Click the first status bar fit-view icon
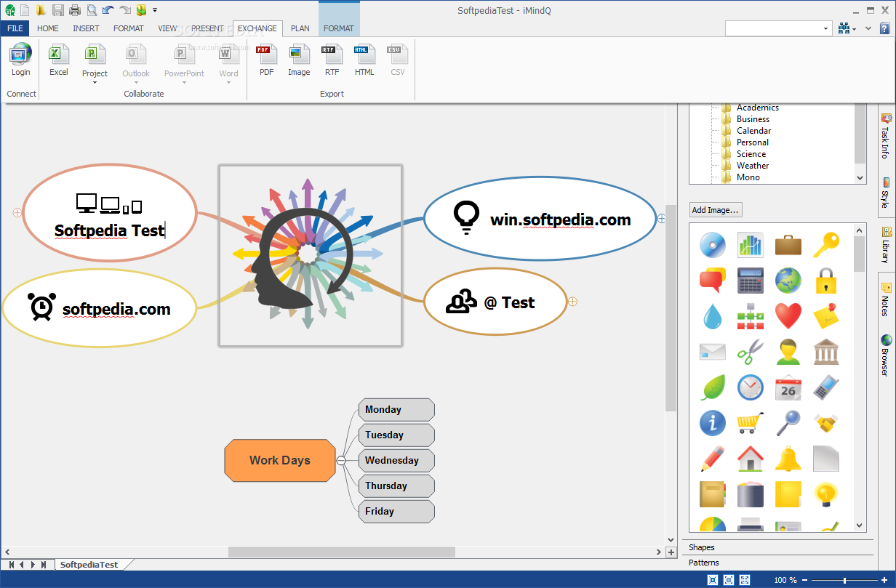 click(712, 579)
